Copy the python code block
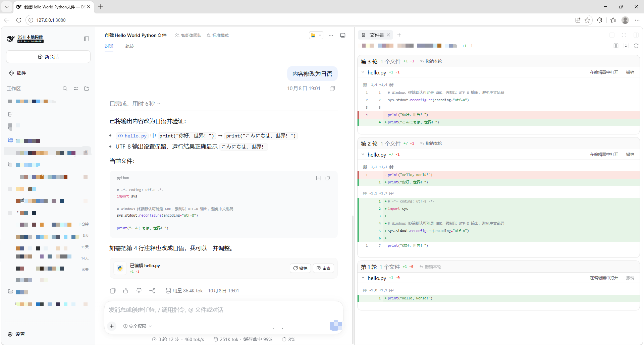The image size is (644, 346). pyautogui.click(x=328, y=178)
